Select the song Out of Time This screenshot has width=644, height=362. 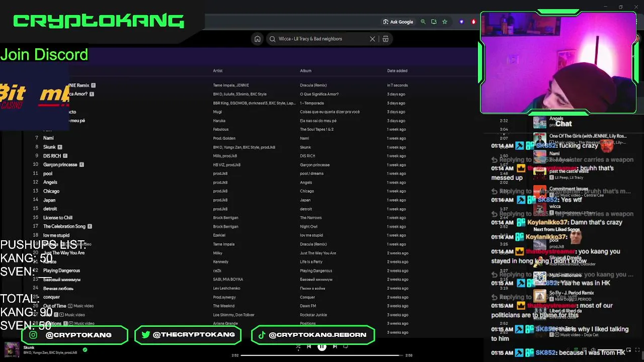(x=54, y=306)
